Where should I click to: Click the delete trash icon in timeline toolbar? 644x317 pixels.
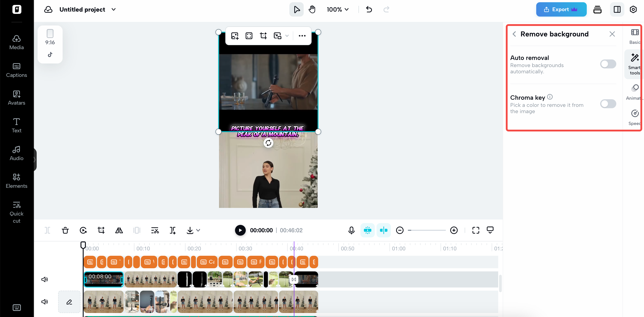(x=65, y=230)
